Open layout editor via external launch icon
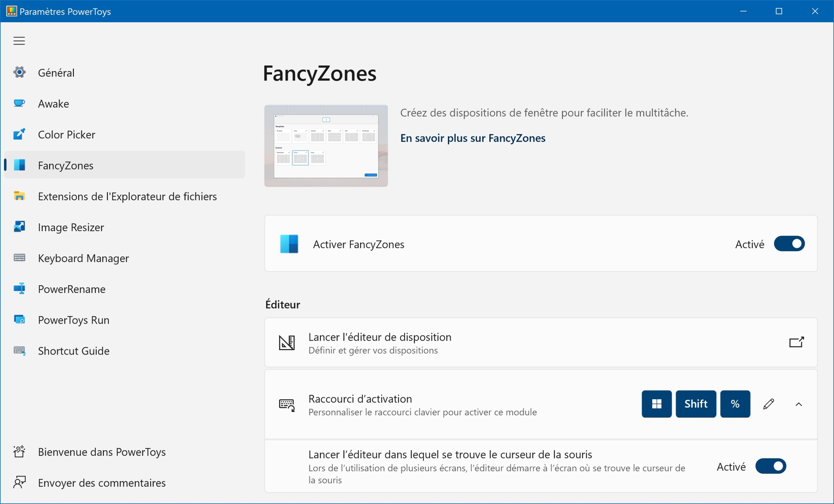The height and width of the screenshot is (504, 834). [797, 342]
